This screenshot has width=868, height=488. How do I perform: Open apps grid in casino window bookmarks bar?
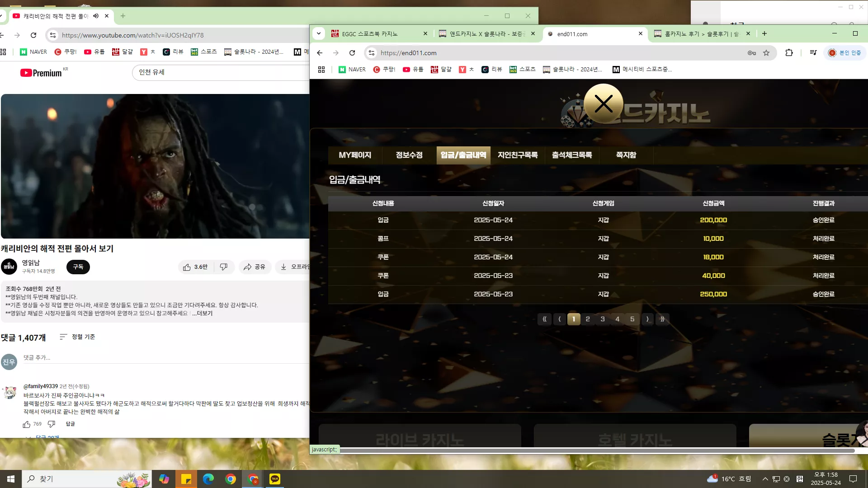tap(321, 70)
